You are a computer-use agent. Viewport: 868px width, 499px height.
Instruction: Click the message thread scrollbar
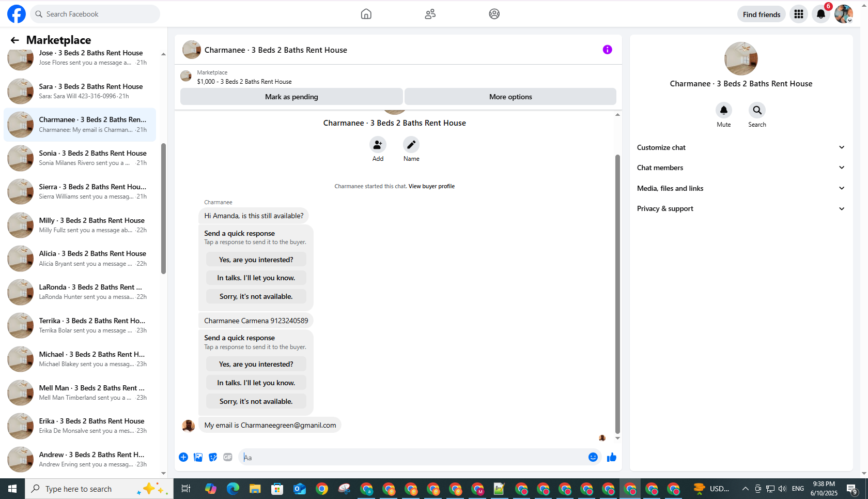[x=617, y=294]
